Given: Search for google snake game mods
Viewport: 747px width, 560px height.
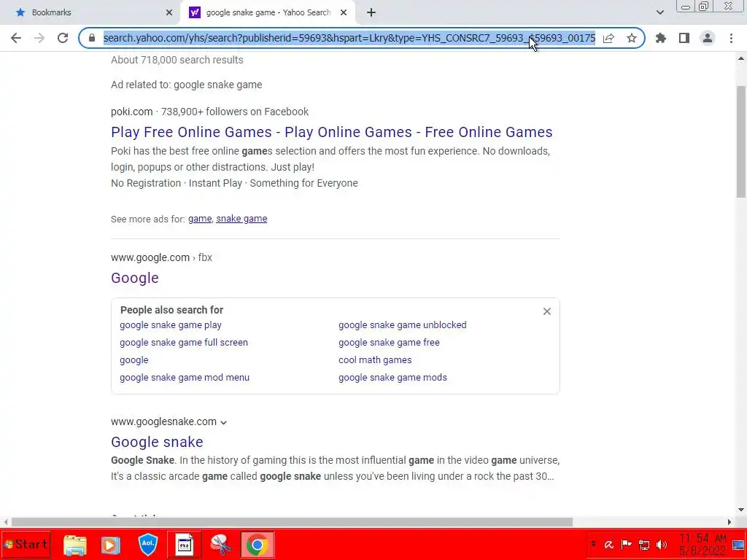Looking at the screenshot, I should coord(392,377).
